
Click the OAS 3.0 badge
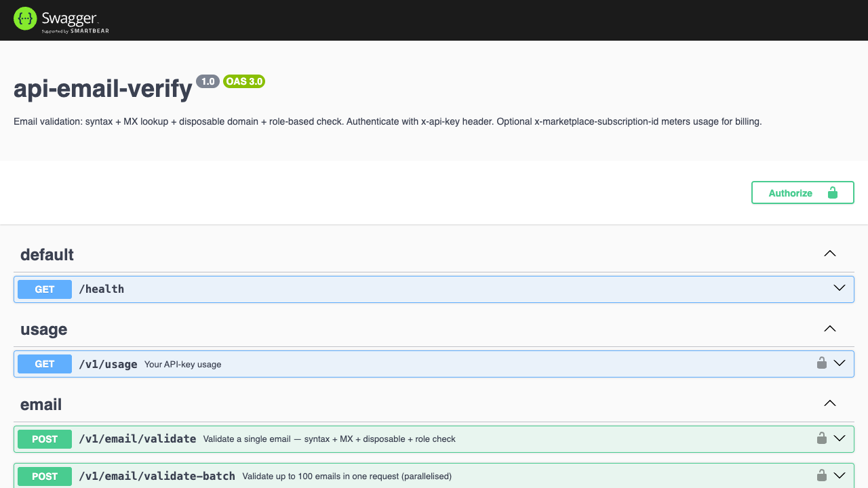point(244,81)
